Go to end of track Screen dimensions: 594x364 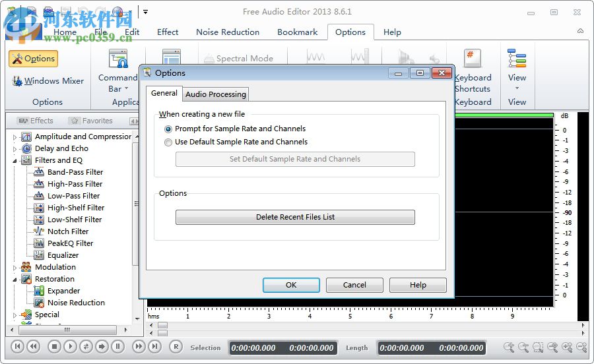154,346
